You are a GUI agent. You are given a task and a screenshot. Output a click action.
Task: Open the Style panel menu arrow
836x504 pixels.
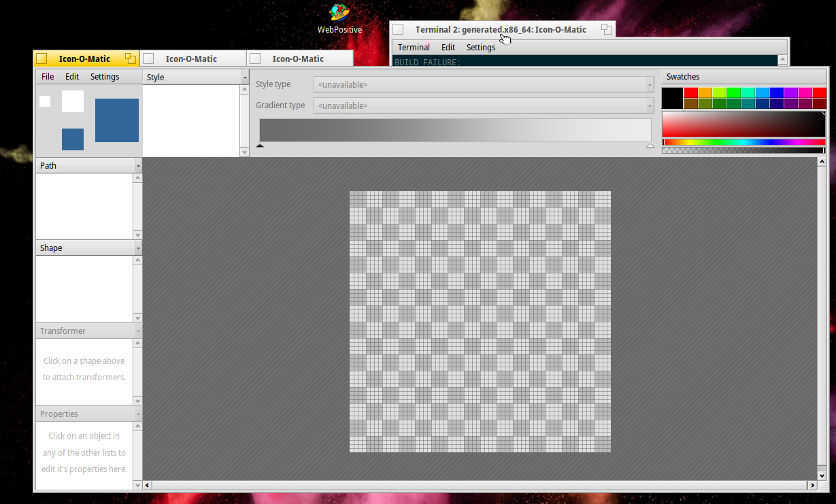pyautogui.click(x=245, y=78)
